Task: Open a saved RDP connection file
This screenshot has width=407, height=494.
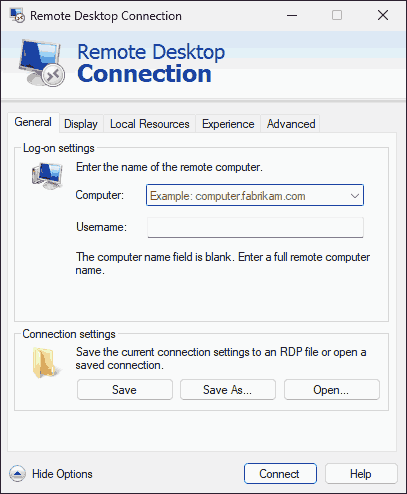Action: [x=332, y=389]
